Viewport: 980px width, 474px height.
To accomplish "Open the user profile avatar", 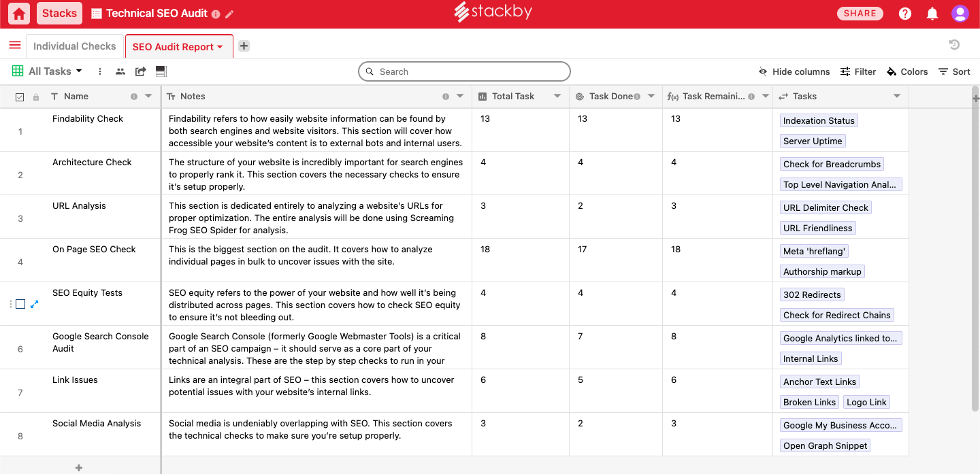I will (x=960, y=13).
